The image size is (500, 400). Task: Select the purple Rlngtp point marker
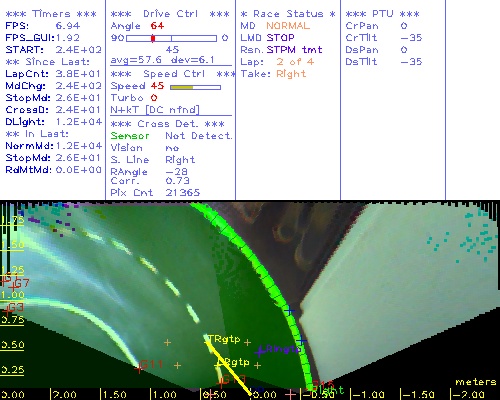(x=260, y=352)
